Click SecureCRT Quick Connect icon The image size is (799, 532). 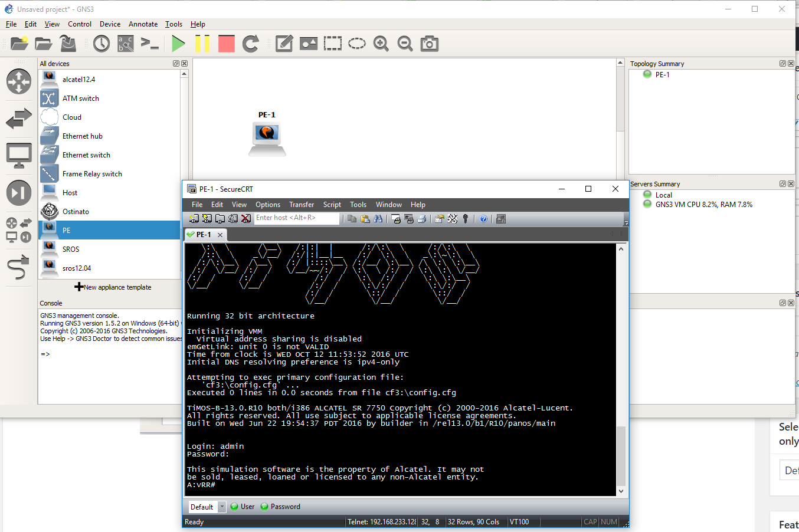pyautogui.click(x=207, y=219)
